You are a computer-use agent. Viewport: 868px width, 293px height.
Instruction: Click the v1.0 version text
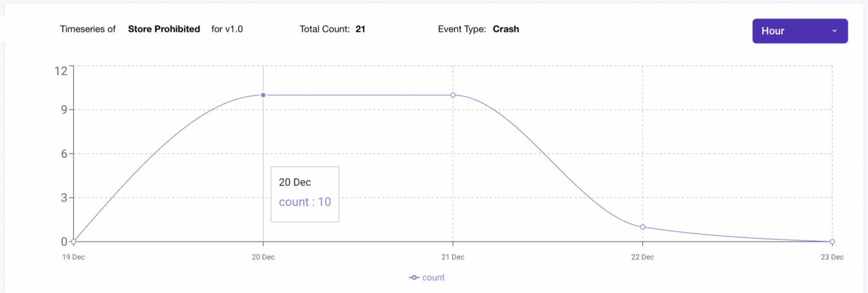[x=234, y=29]
